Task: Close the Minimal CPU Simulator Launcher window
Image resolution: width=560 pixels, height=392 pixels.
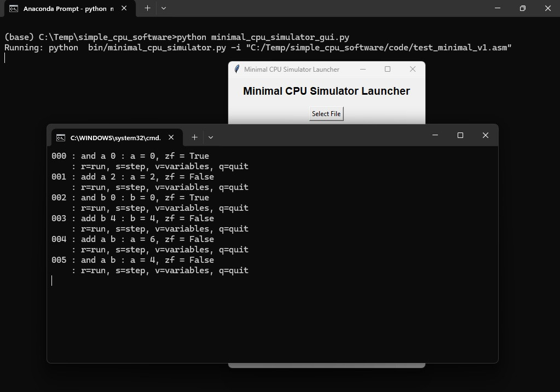Action: (413, 69)
